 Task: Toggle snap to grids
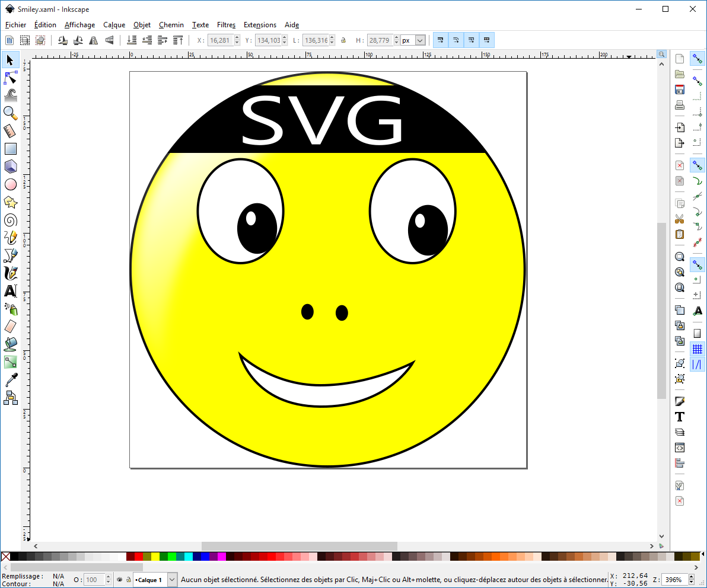697,349
